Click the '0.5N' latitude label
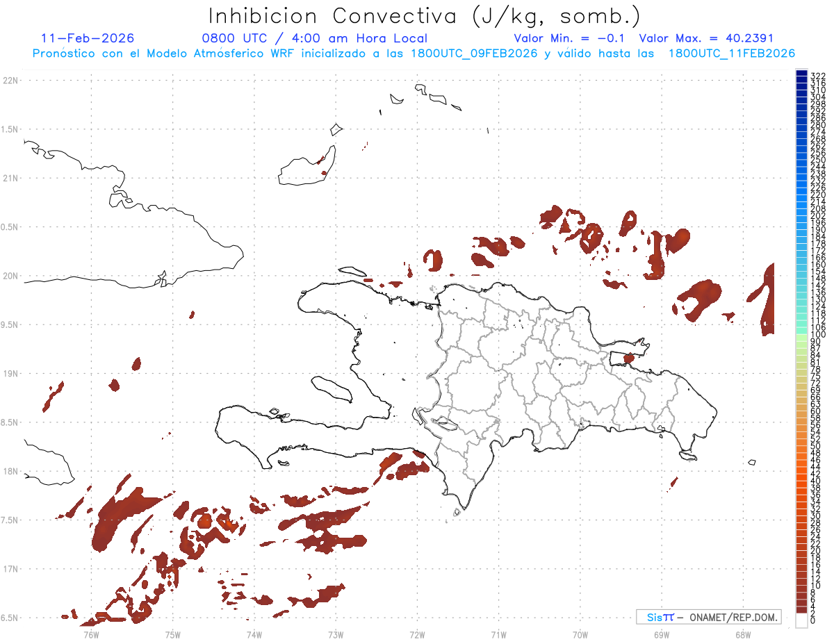This screenshot has height=644, width=834. (x=9, y=227)
